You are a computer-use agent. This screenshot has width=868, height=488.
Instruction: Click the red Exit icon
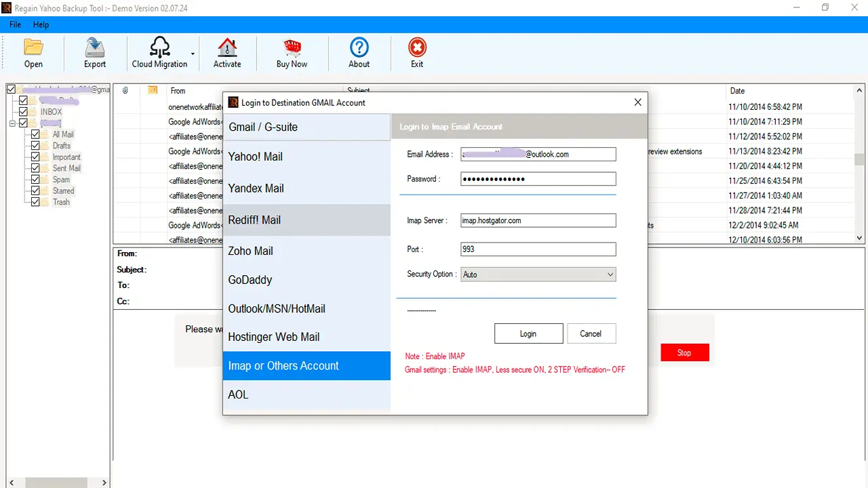tap(417, 47)
